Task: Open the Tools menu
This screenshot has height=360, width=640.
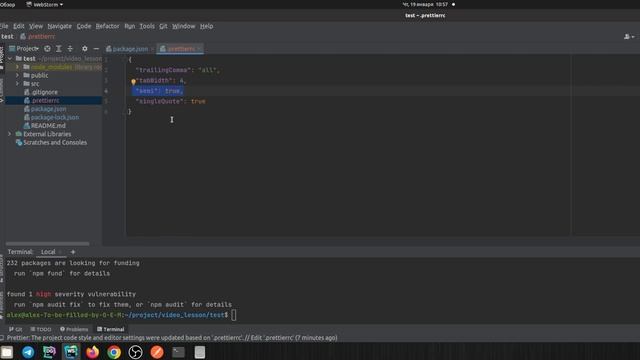Action: click(x=147, y=26)
